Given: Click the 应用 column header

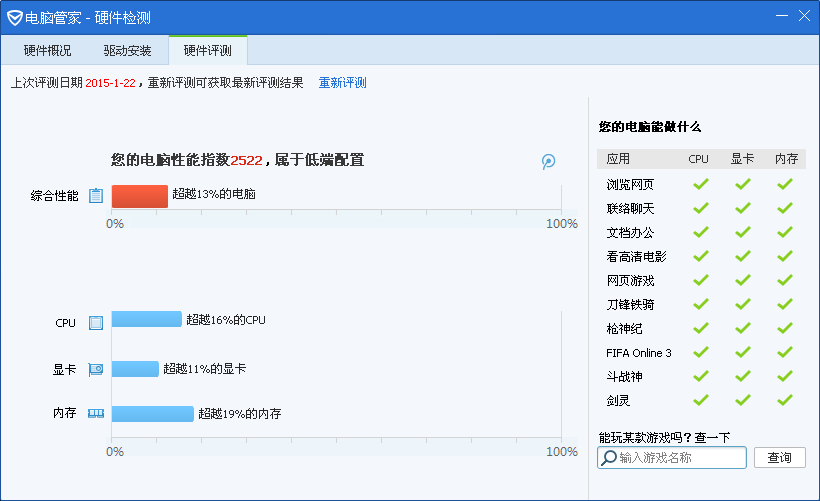Looking at the screenshot, I should [618, 159].
